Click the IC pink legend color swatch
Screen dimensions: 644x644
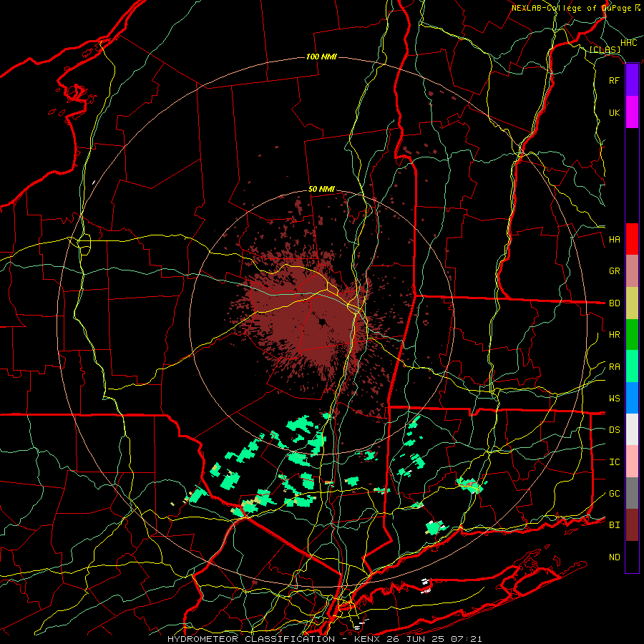632,462
